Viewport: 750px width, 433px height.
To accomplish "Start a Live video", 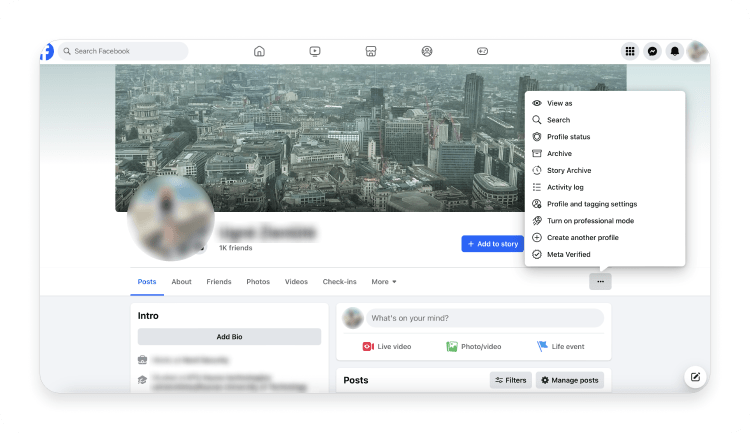I will tap(387, 346).
